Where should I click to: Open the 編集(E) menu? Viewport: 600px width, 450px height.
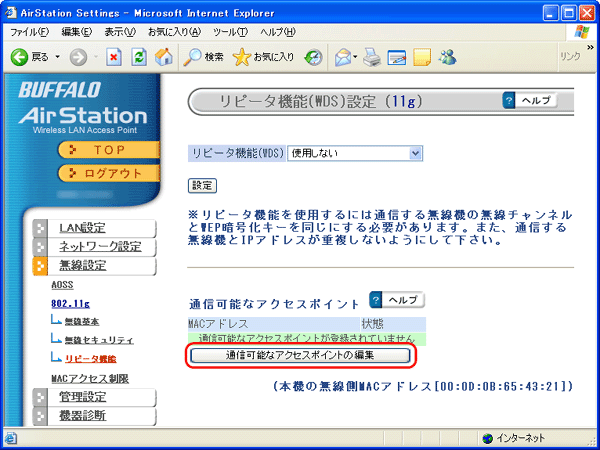tap(77, 32)
